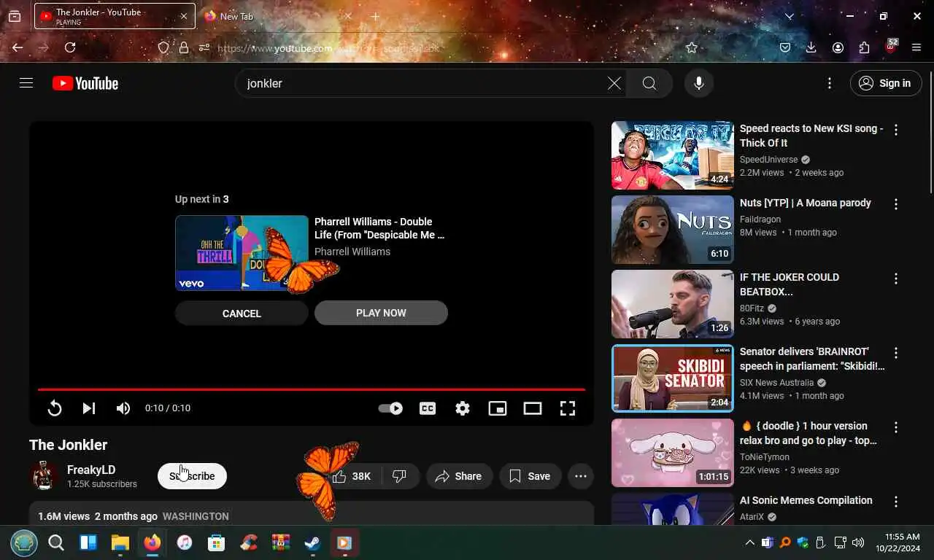Click the URL address bar
934x560 pixels.
(431, 48)
